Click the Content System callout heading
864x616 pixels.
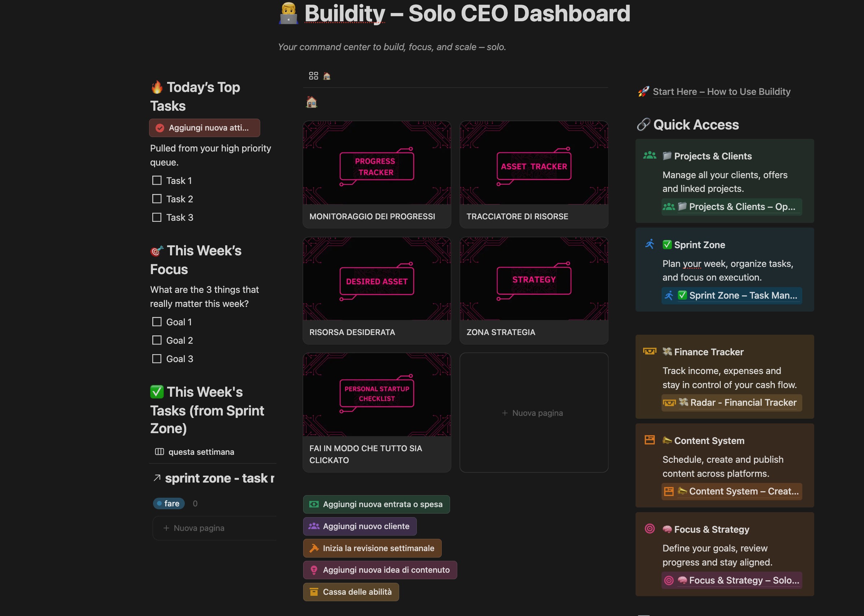coord(703,440)
